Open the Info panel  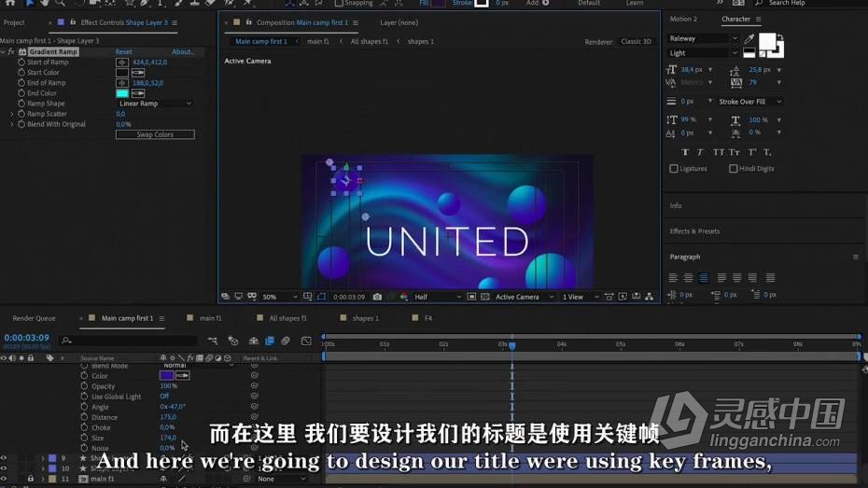[x=676, y=206]
